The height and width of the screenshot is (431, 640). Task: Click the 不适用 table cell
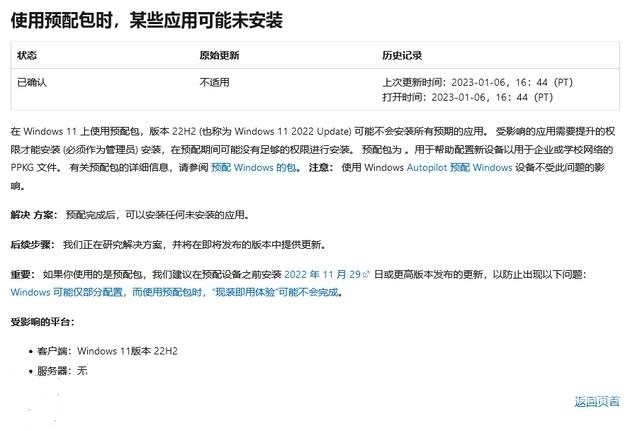pyautogui.click(x=214, y=82)
